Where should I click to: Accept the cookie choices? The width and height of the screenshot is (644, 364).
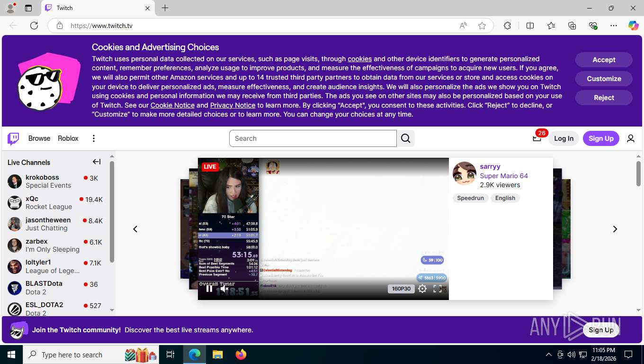pyautogui.click(x=604, y=60)
